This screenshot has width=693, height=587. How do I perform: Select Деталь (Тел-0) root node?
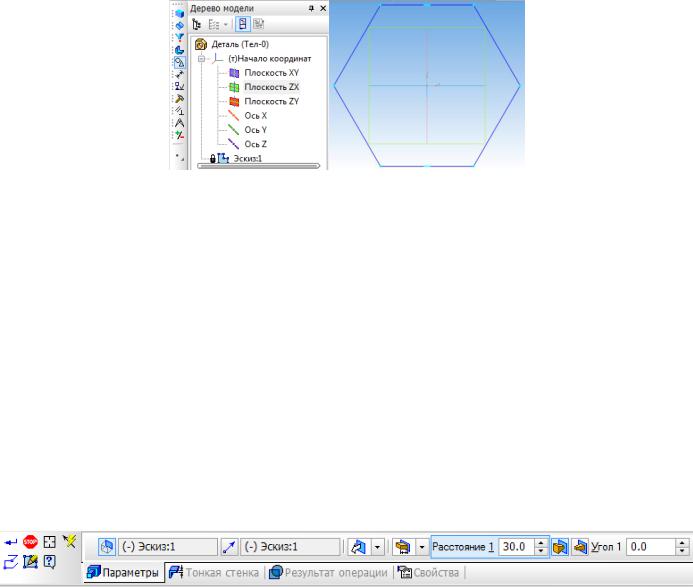[240, 44]
